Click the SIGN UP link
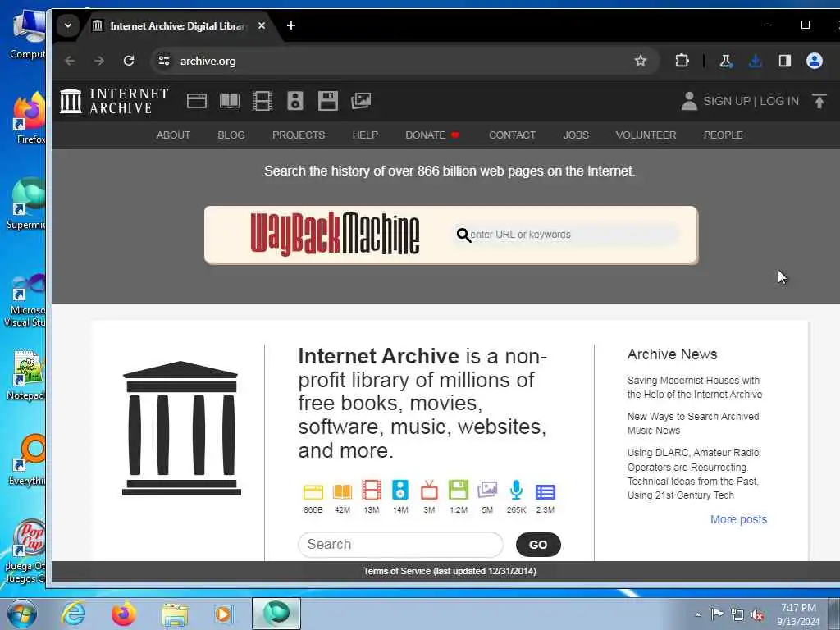This screenshot has height=630, width=840. coord(727,101)
